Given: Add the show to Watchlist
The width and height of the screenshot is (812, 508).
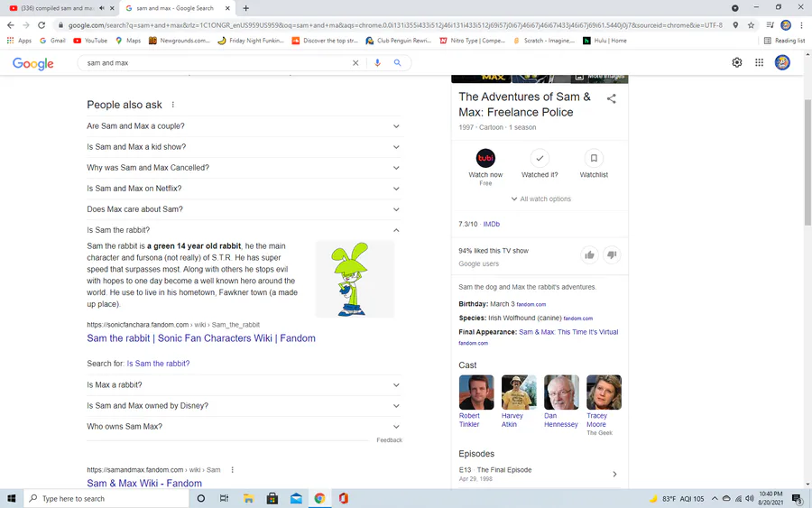Looking at the screenshot, I should click(594, 164).
